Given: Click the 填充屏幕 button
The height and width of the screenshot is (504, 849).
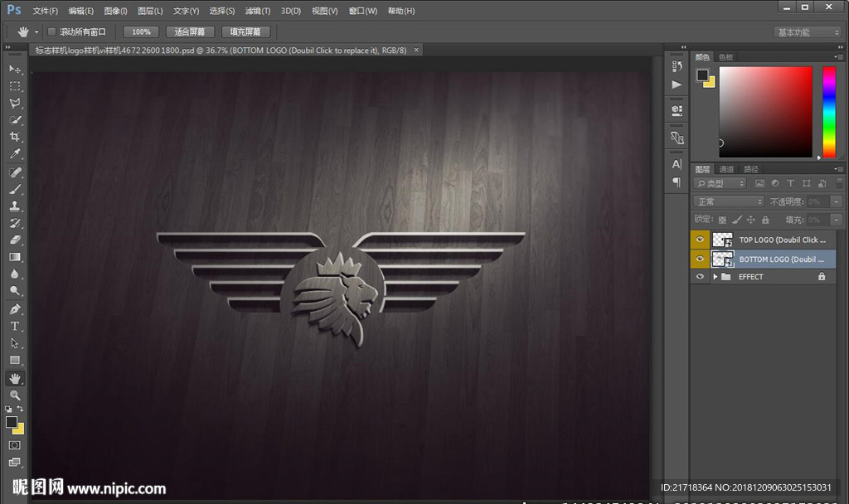Looking at the screenshot, I should [x=245, y=32].
